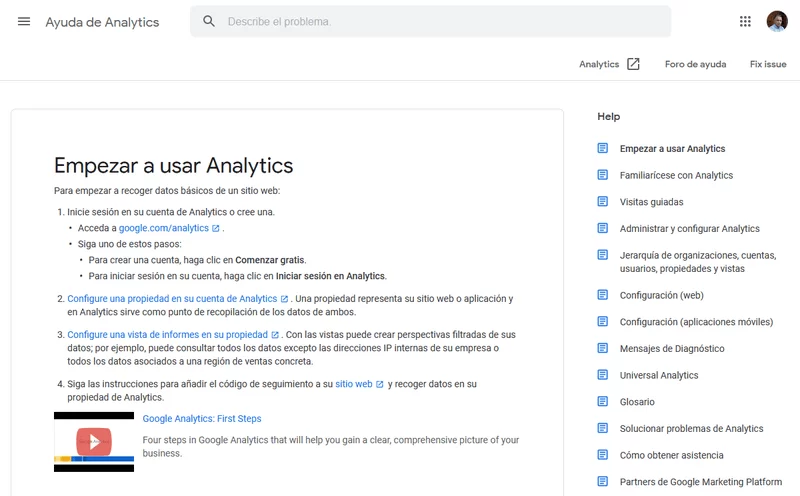
Task: Click document icon beside Universal Analytics
Action: (x=603, y=374)
